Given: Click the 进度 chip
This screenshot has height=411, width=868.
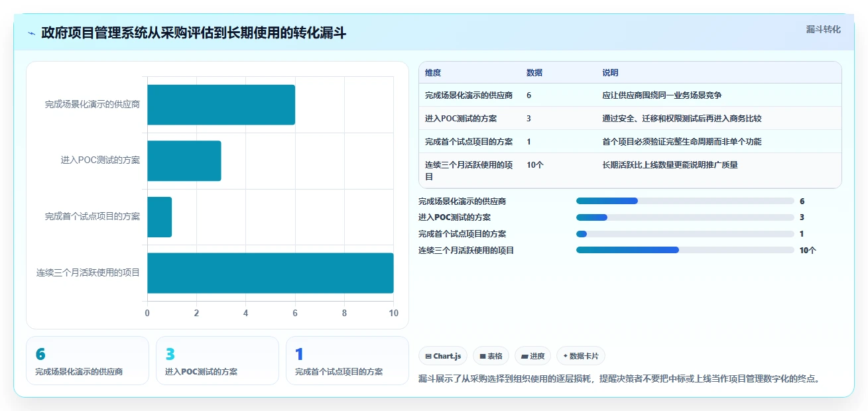Looking at the screenshot, I should click(532, 356).
